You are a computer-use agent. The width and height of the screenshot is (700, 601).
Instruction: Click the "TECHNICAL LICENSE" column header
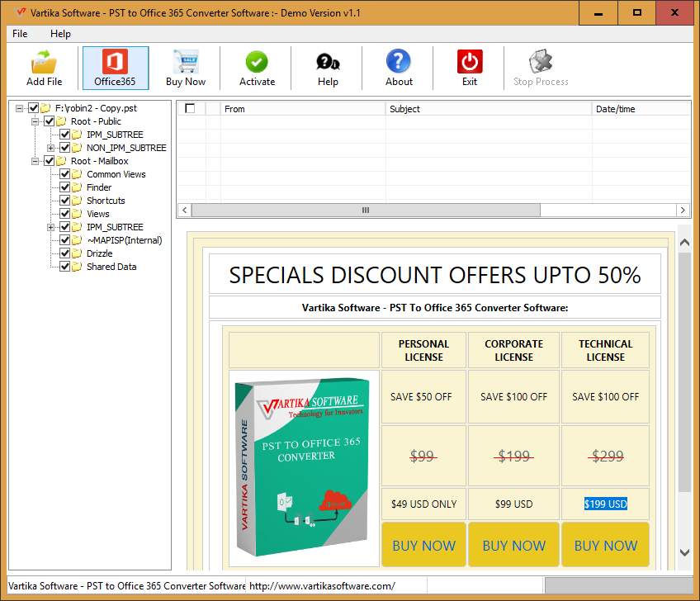tap(605, 351)
